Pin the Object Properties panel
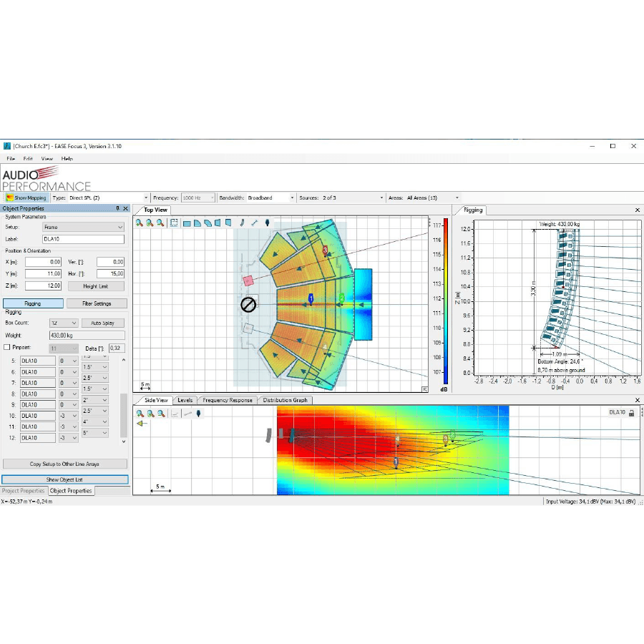Screen dimensions: 644x644 click(118, 209)
